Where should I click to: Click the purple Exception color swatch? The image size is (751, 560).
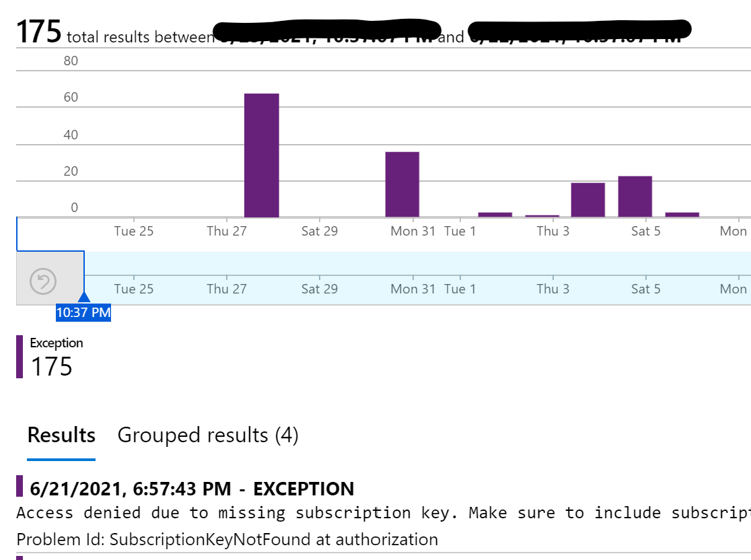coord(20,357)
